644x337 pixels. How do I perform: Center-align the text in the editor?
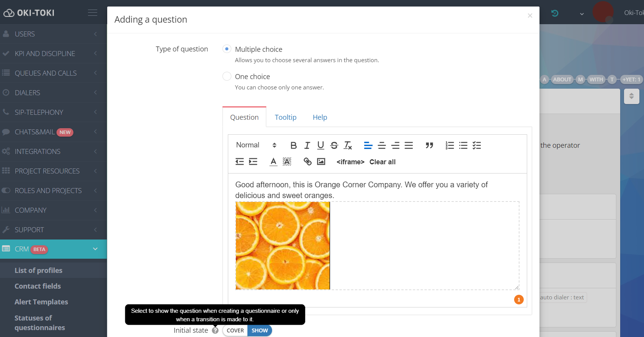click(382, 145)
